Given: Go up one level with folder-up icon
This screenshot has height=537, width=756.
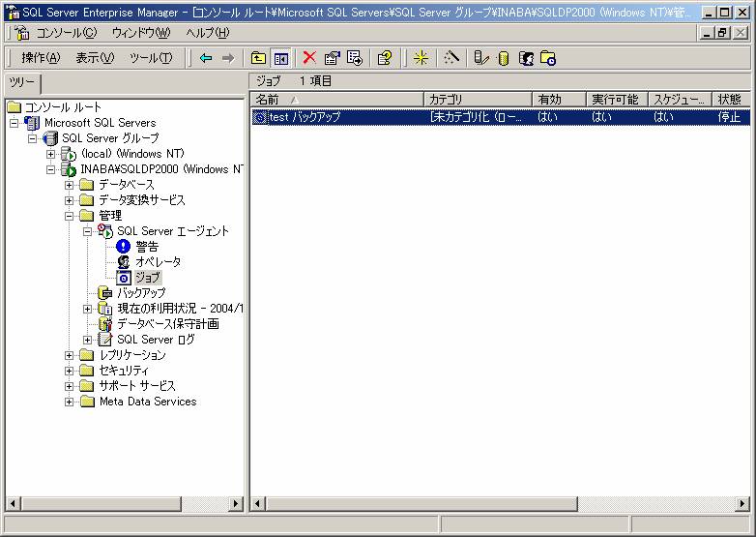Looking at the screenshot, I should (258, 58).
